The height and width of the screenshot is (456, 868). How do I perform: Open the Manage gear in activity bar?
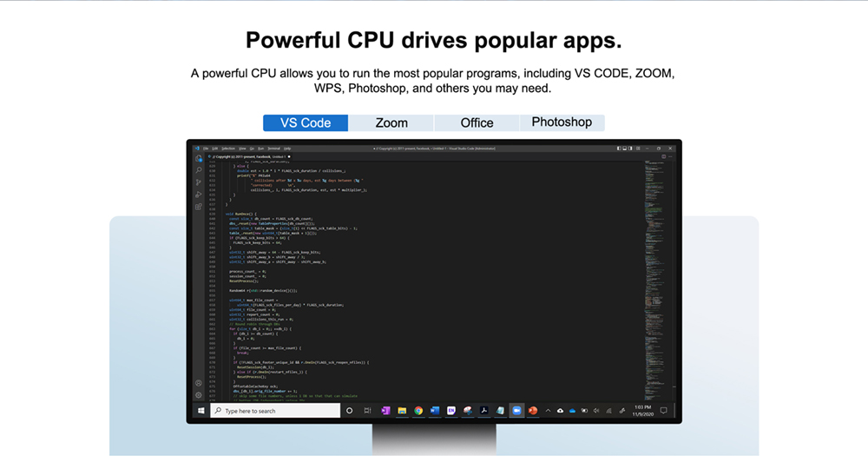pos(199,394)
